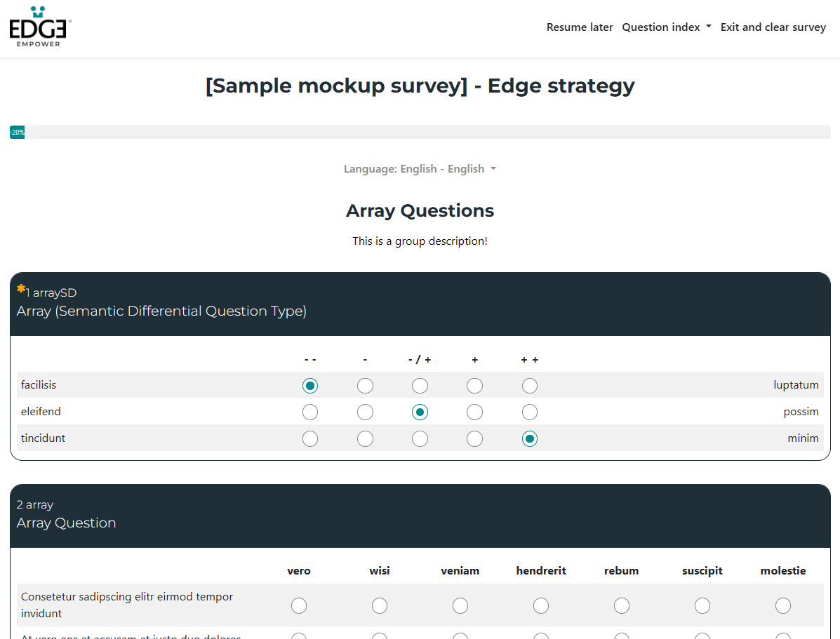Choose 'hendrerit' for Consetetur sadipscing row
The image size is (840, 639).
coord(541,605)
